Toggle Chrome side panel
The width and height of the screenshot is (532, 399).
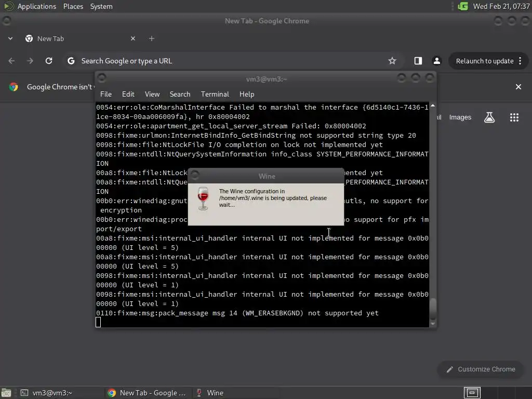pos(418,61)
